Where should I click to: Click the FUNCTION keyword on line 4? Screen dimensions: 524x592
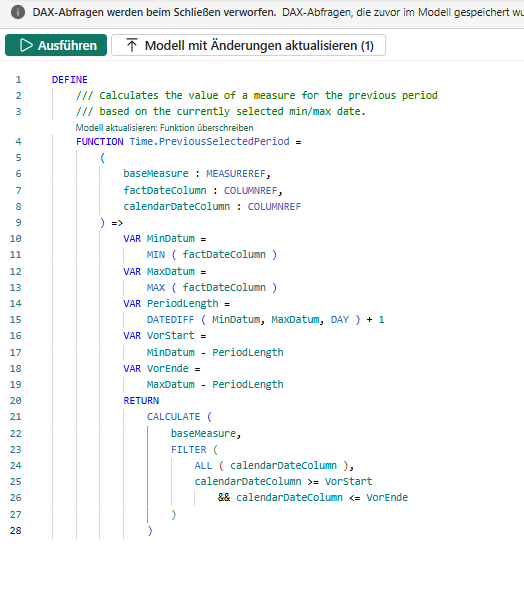tap(100, 142)
